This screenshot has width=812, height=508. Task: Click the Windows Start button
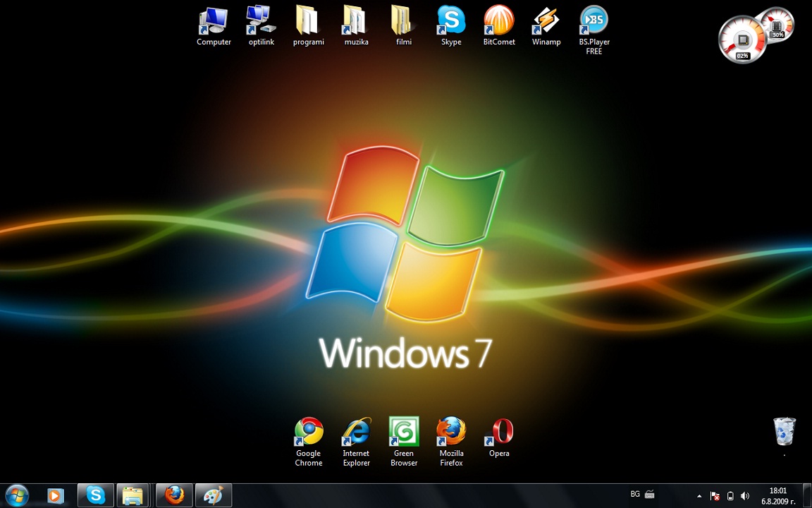(x=17, y=495)
